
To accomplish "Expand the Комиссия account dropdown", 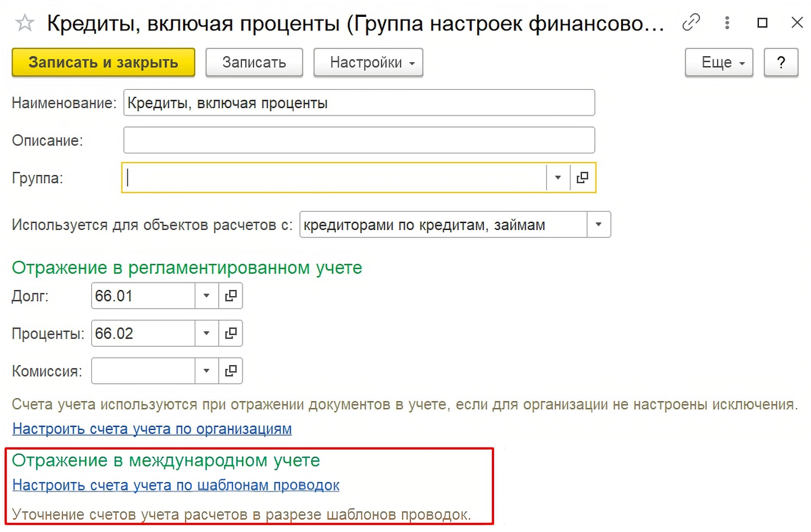I will [x=206, y=370].
